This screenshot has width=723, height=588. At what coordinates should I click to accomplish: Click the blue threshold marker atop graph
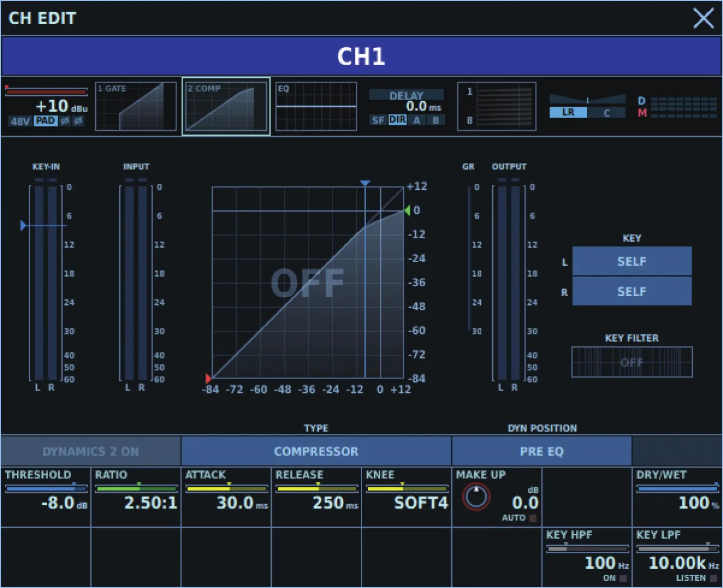[x=365, y=183]
